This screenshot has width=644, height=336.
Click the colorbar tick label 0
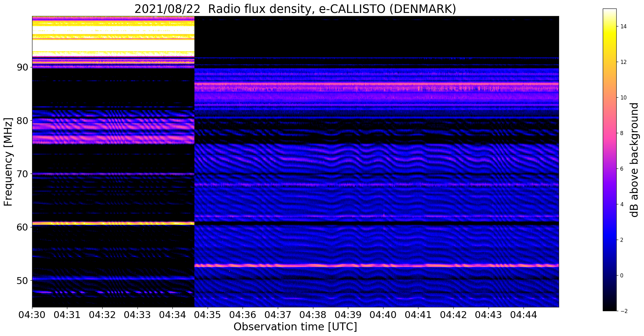pyautogui.click(x=621, y=276)
